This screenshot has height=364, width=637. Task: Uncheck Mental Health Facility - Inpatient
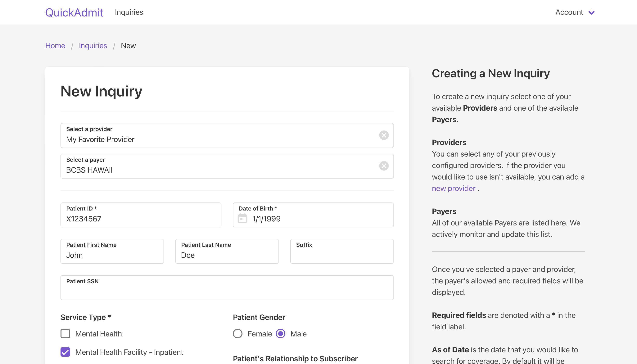point(65,352)
